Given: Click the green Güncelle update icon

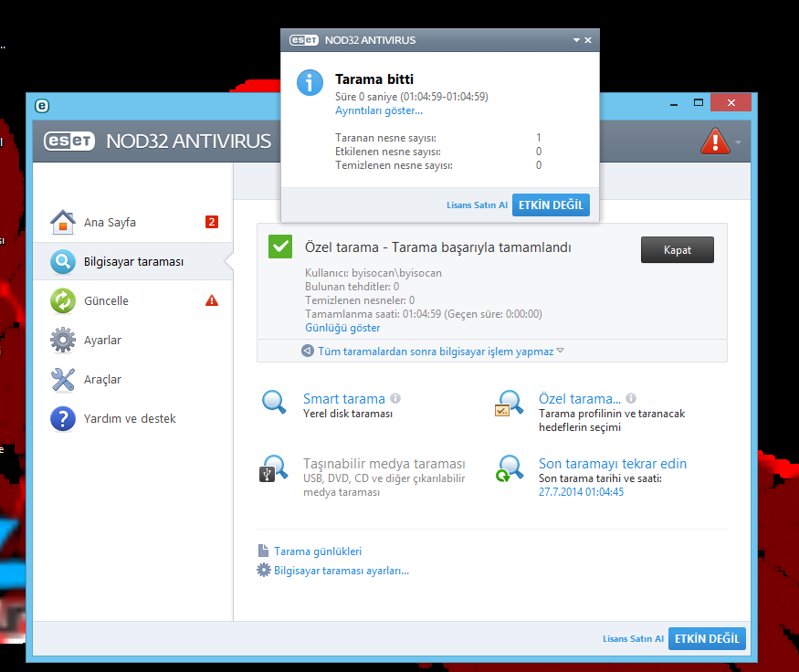Looking at the screenshot, I should point(63,300).
